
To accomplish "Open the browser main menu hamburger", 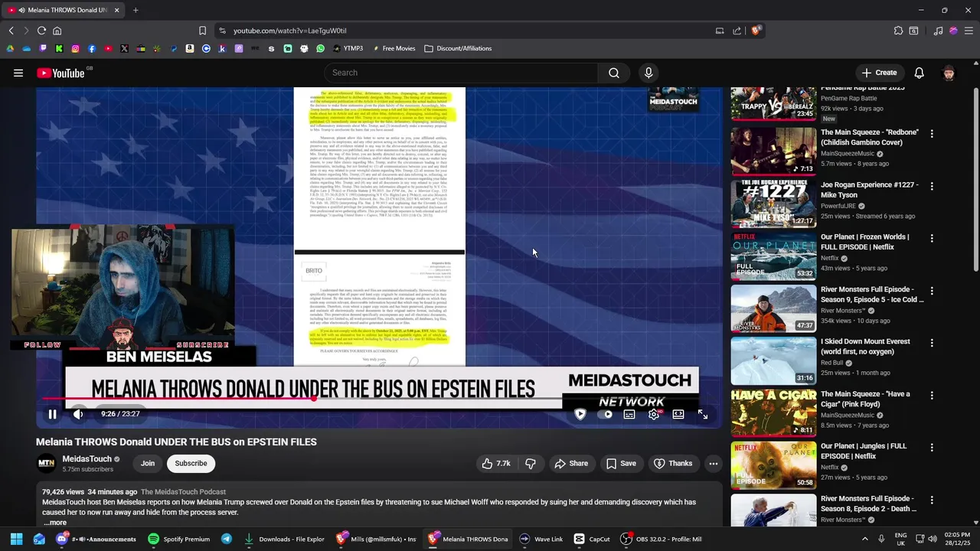I will pos(969,31).
